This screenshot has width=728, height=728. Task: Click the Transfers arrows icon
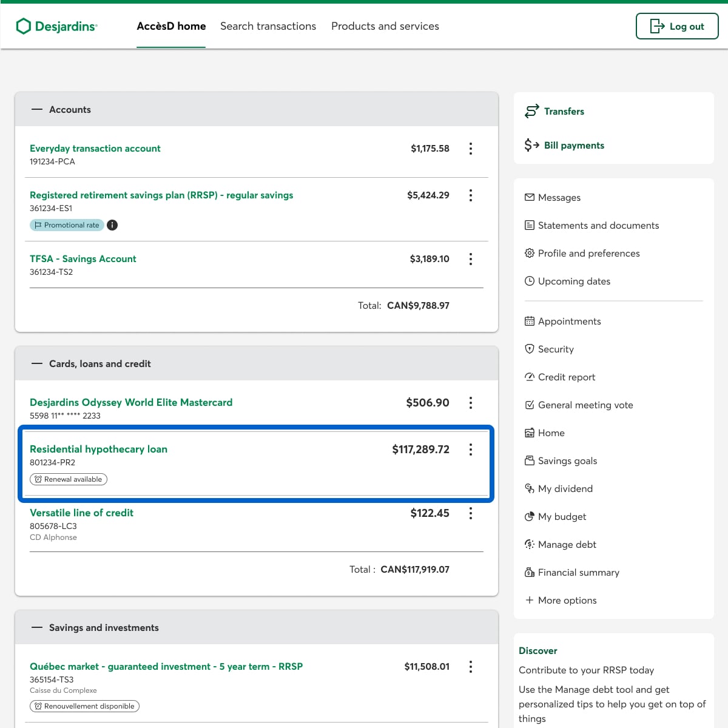(531, 111)
